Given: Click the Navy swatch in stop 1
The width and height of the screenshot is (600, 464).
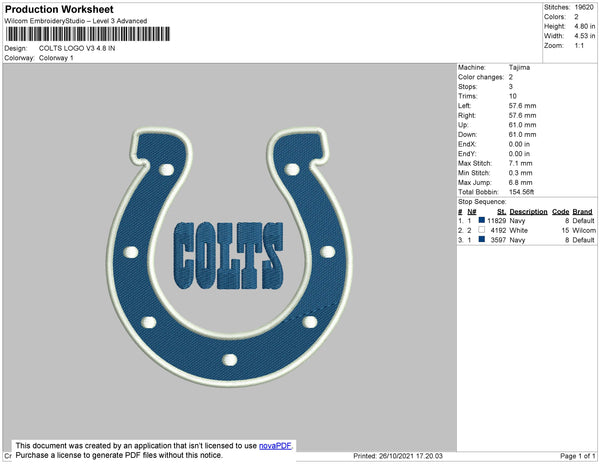Looking at the screenshot, I should 482,220.
